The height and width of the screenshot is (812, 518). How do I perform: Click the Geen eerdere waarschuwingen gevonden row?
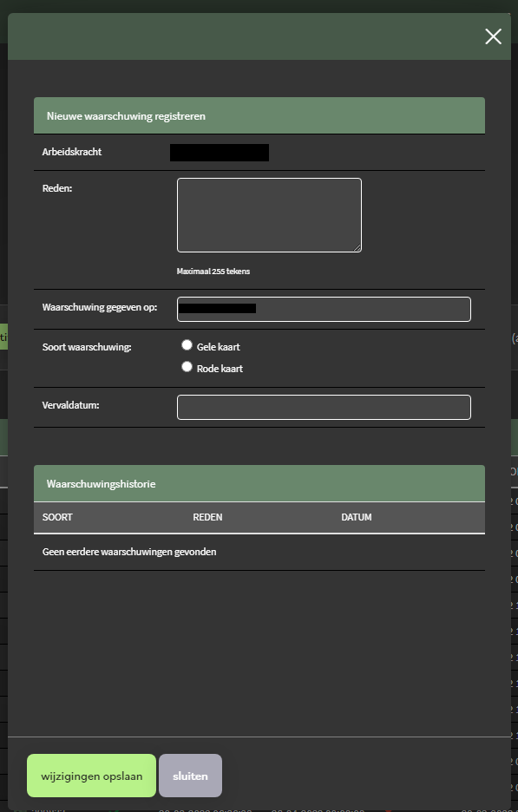pos(259,552)
